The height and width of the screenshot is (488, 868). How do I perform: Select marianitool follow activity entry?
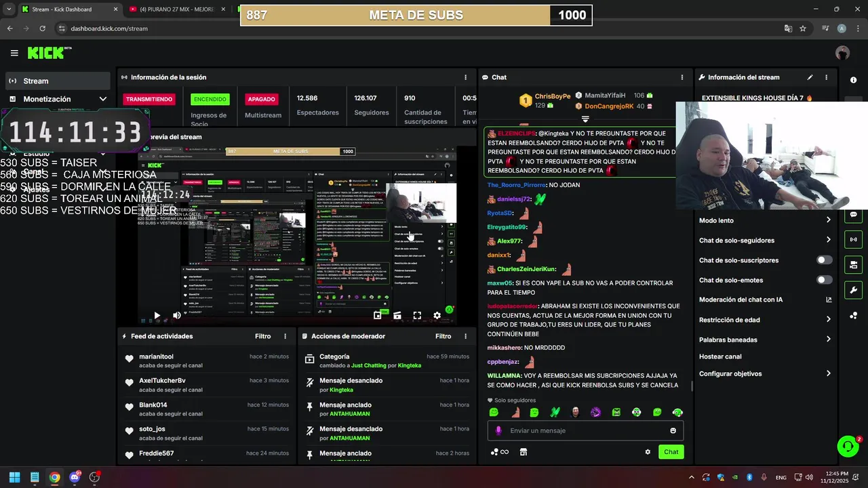pyautogui.click(x=205, y=361)
